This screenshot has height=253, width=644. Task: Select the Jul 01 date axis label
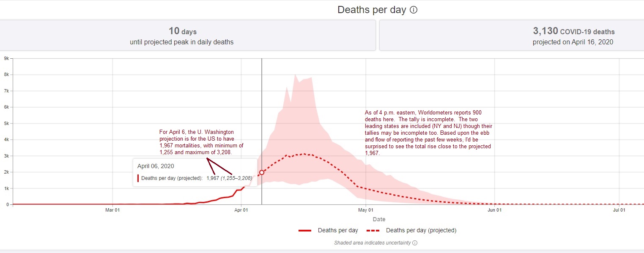coord(619,209)
